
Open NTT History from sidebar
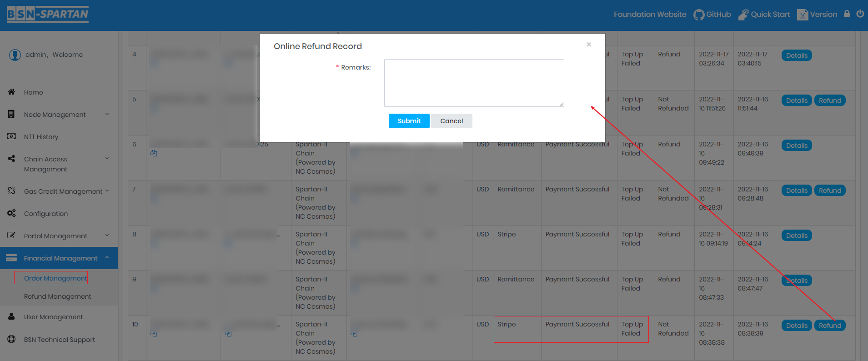coord(41,137)
